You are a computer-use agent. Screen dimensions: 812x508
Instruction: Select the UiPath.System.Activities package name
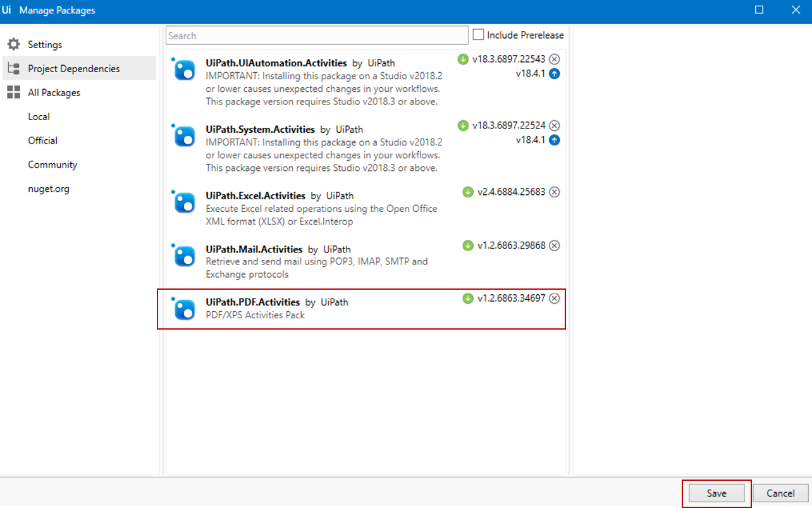261,129
